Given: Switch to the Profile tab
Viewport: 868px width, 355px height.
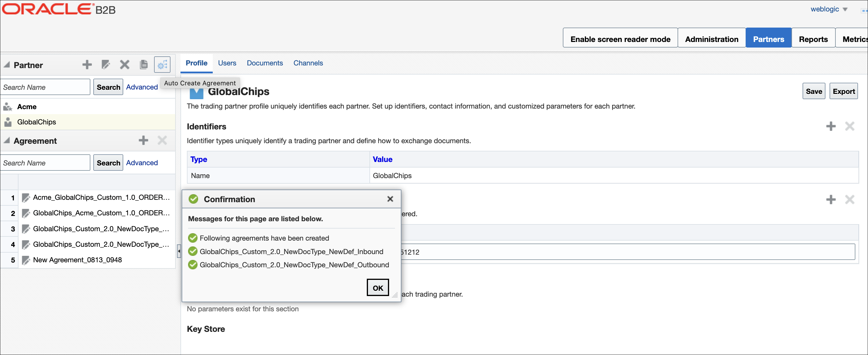Looking at the screenshot, I should pos(196,63).
